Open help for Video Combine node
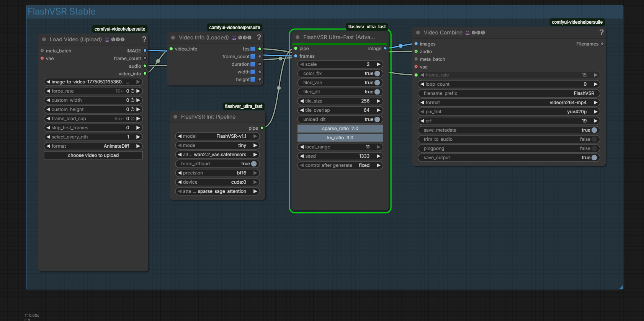Screen dimensions: 644x321 point(601,33)
